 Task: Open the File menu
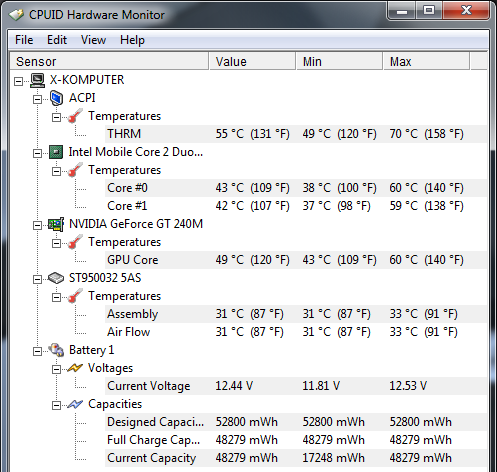[24, 40]
